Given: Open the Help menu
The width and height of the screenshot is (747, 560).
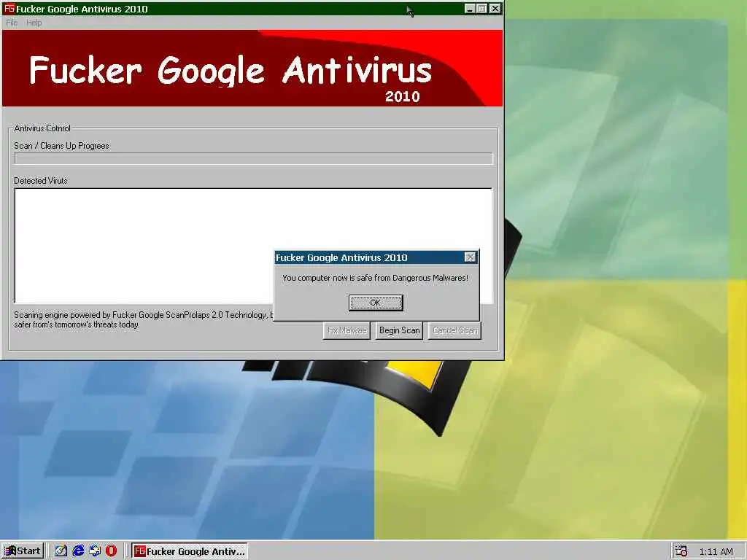Looking at the screenshot, I should (x=34, y=23).
